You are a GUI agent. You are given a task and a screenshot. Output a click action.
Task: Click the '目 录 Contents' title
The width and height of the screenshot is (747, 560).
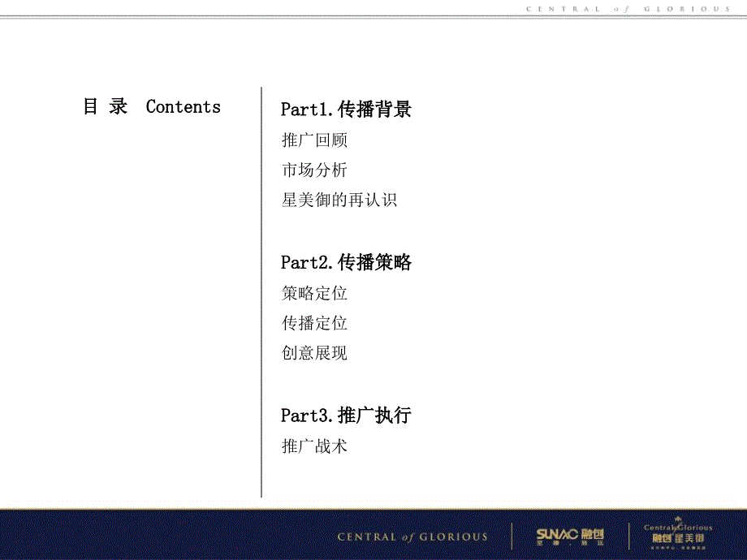click(x=152, y=106)
